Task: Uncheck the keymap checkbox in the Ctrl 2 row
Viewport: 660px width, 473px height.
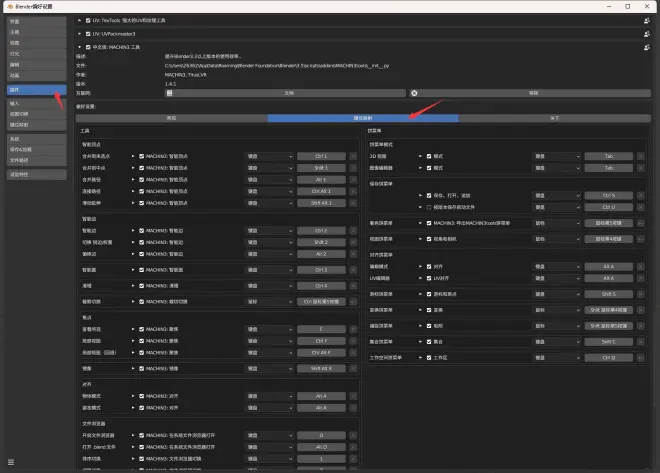Action: click(x=141, y=231)
